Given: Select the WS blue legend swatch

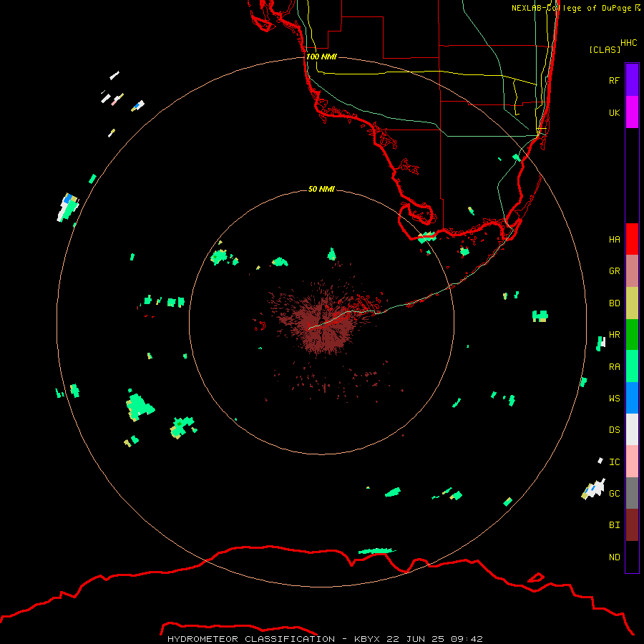Looking at the screenshot, I should click(x=632, y=398).
